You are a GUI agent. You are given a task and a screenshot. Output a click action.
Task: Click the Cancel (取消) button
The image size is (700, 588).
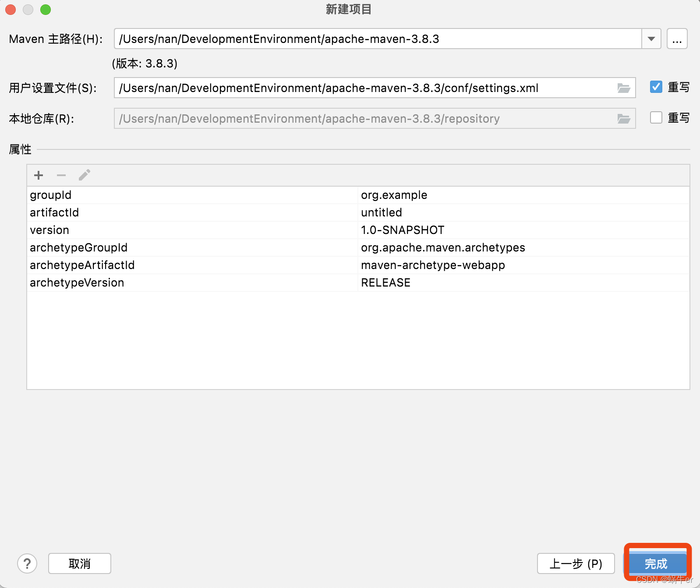point(80,563)
